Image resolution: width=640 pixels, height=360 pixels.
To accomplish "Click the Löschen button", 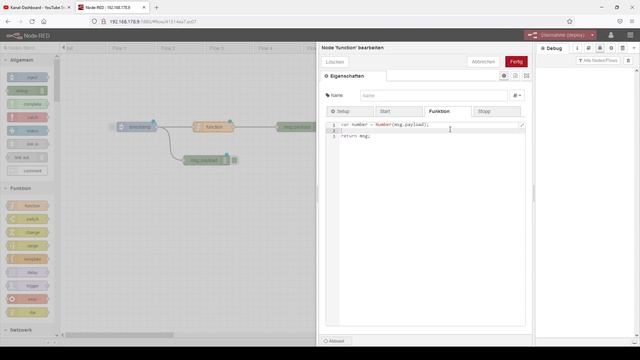I will 335,62.
